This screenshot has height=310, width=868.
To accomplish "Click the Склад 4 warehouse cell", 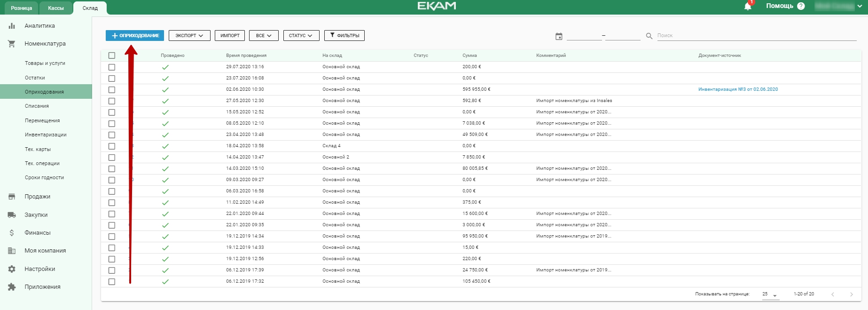I will (331, 146).
